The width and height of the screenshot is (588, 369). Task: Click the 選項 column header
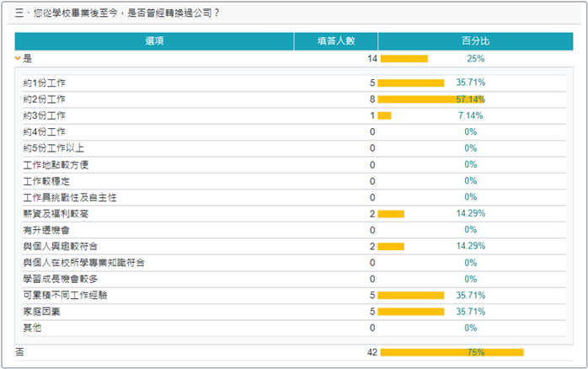[x=154, y=40]
